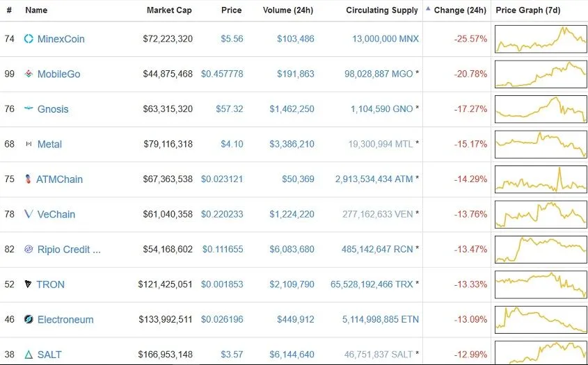588x365 pixels.
Task: Click the ATMChain logo icon
Action: 28,179
